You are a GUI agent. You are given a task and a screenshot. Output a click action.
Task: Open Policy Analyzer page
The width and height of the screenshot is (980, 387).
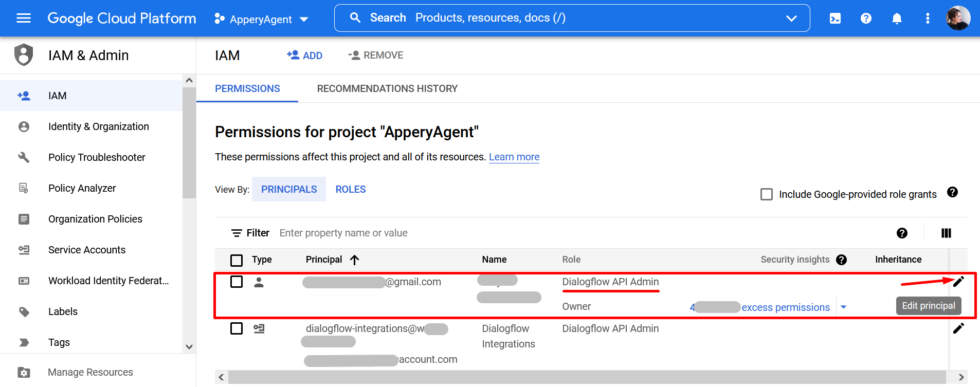(91, 188)
